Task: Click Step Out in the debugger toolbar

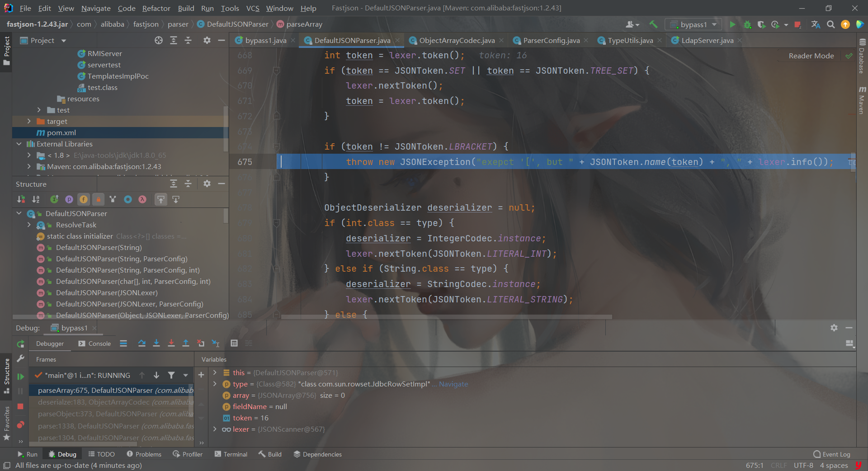Action: 186,344
